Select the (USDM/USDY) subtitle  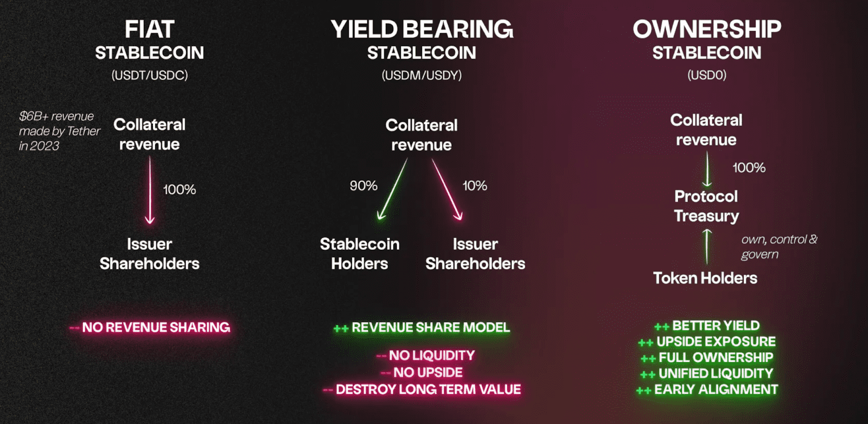(422, 75)
